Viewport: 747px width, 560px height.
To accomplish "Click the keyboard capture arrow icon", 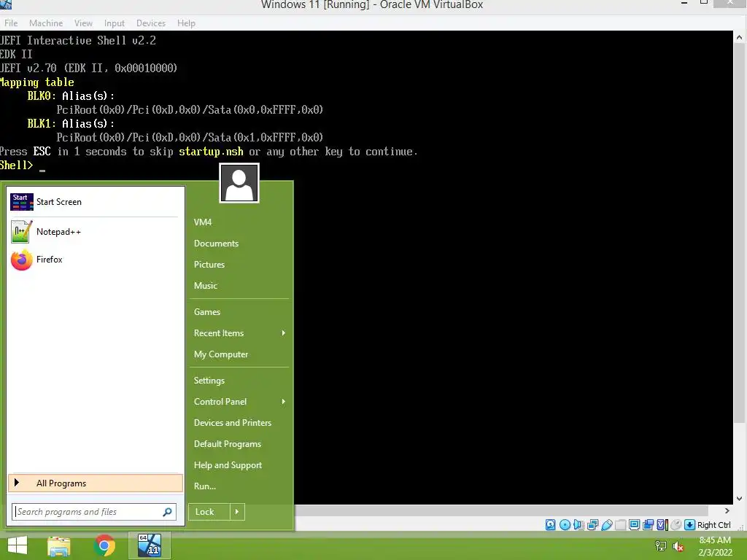I will pos(689,525).
